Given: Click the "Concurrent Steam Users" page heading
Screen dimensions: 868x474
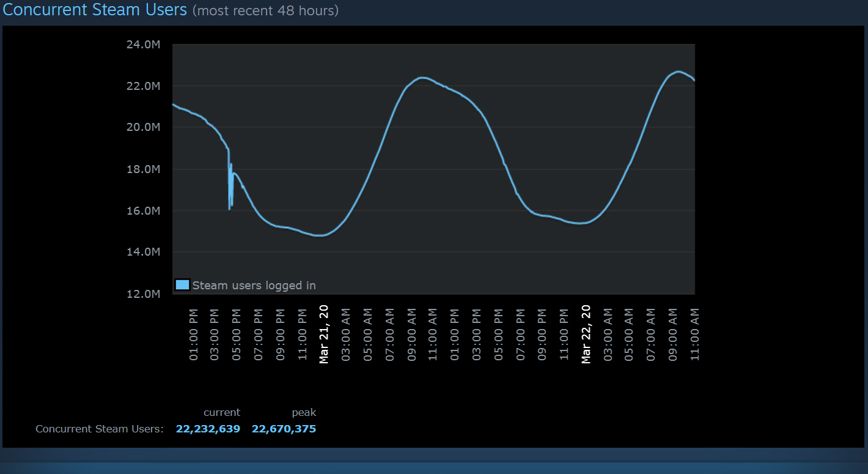Looking at the screenshot, I should (x=95, y=10).
